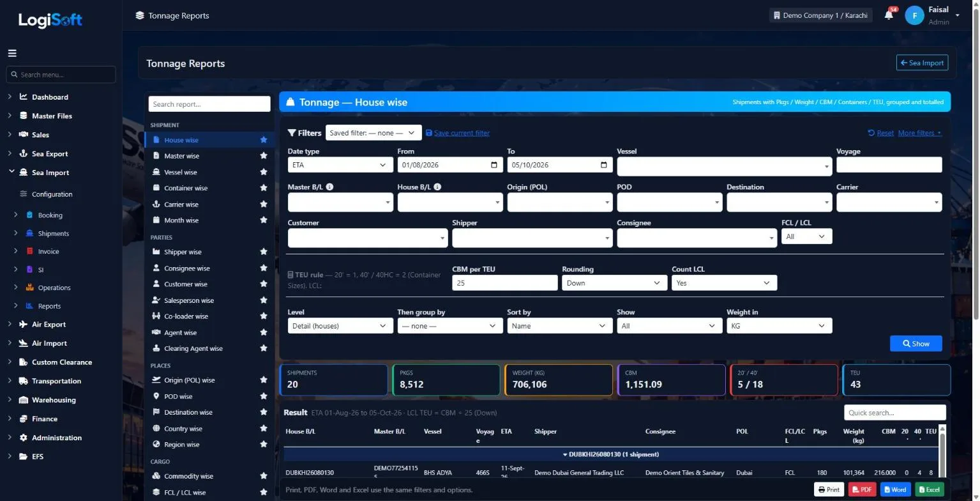This screenshot has width=980, height=501.
Task: Open the calendar picker in To date
Action: 604,165
